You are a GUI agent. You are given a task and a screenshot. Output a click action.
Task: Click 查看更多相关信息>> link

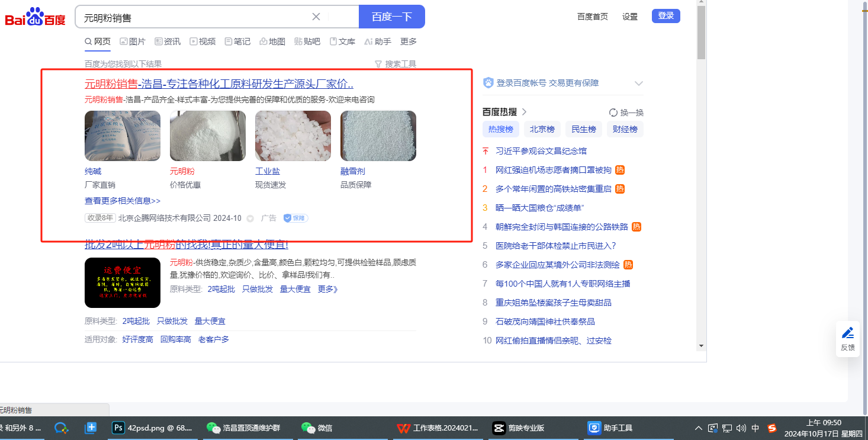(123, 201)
